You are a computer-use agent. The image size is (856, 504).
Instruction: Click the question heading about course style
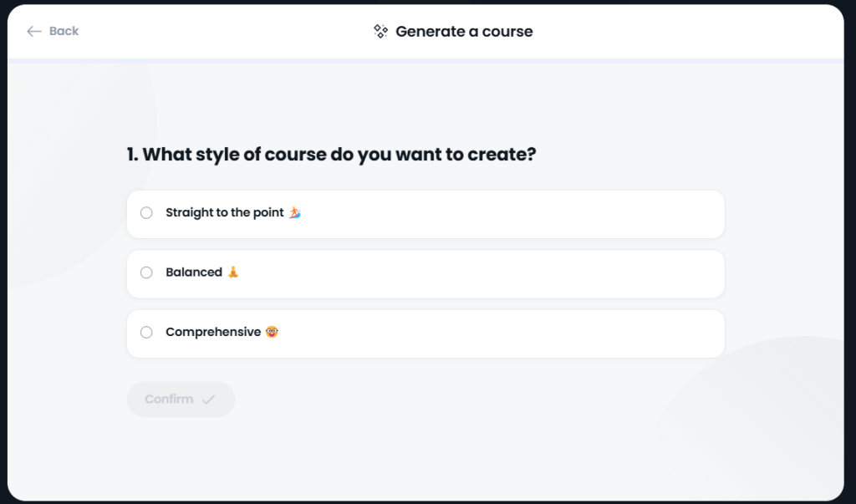click(x=331, y=154)
